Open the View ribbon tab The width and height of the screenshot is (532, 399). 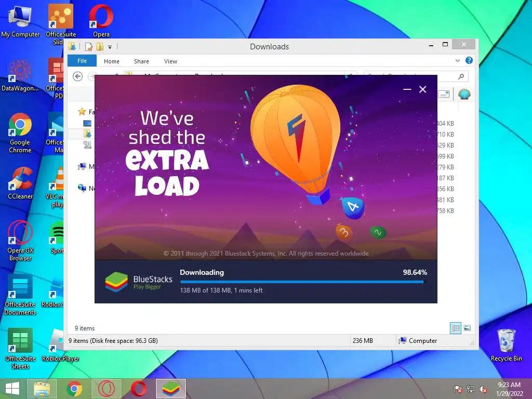[x=170, y=61]
